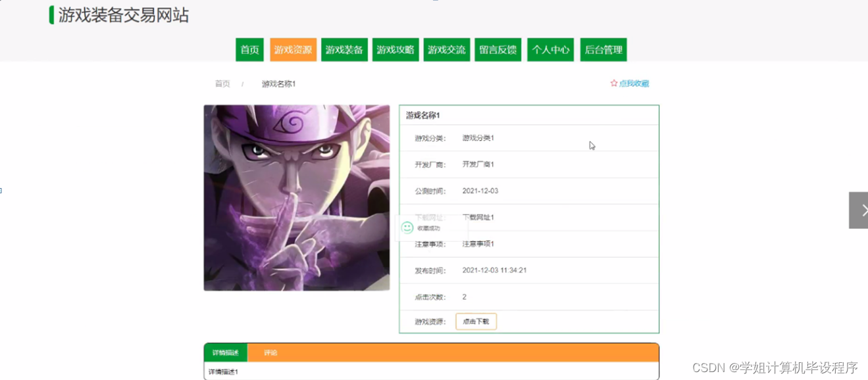Click the 下载网址1 value

point(478,218)
